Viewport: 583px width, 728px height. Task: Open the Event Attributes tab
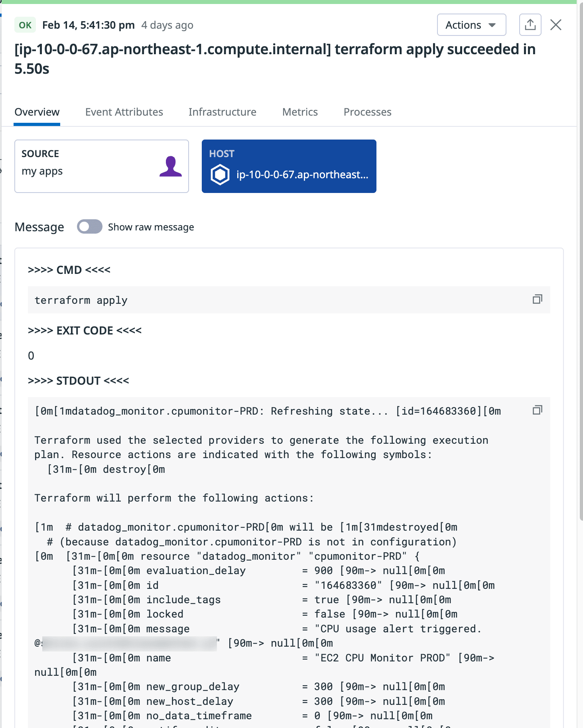(124, 112)
